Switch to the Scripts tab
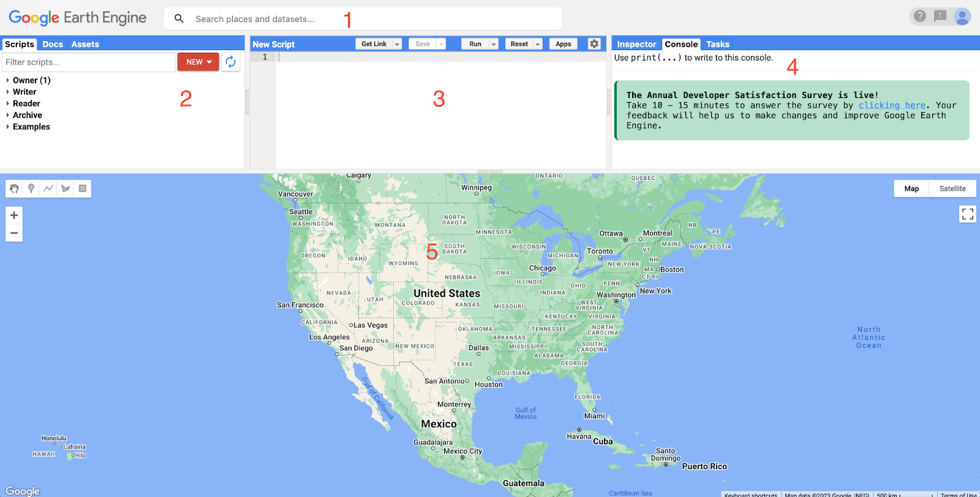The image size is (980, 497). click(20, 44)
